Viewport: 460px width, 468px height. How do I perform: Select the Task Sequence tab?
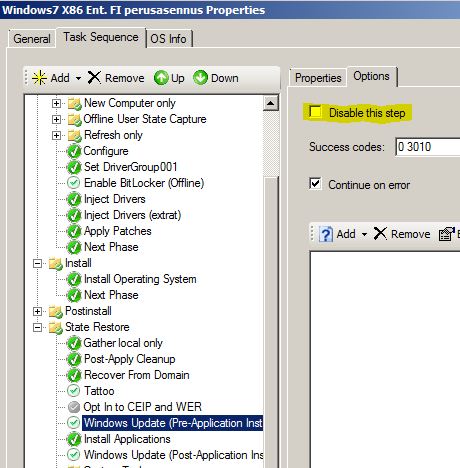pyautogui.click(x=101, y=37)
